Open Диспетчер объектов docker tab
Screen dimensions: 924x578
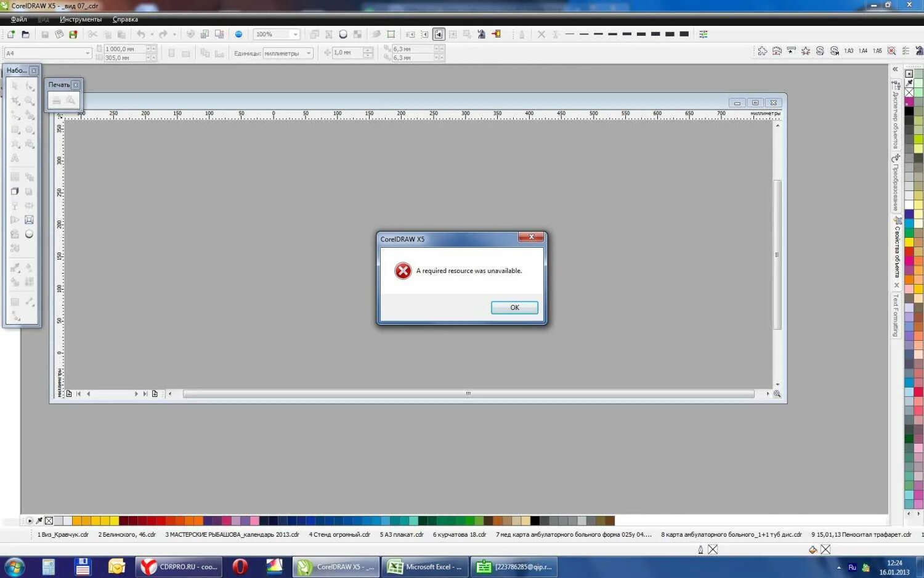coord(896,114)
